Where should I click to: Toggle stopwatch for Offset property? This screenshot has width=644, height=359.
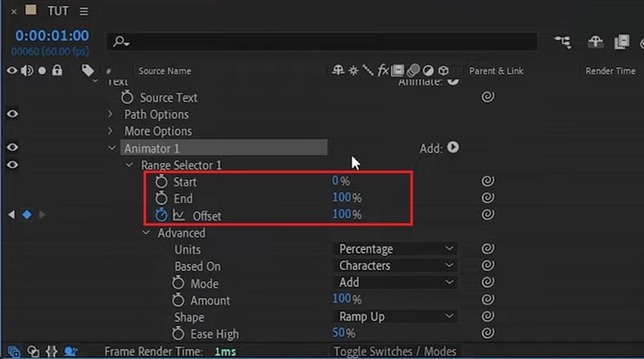pyautogui.click(x=161, y=214)
